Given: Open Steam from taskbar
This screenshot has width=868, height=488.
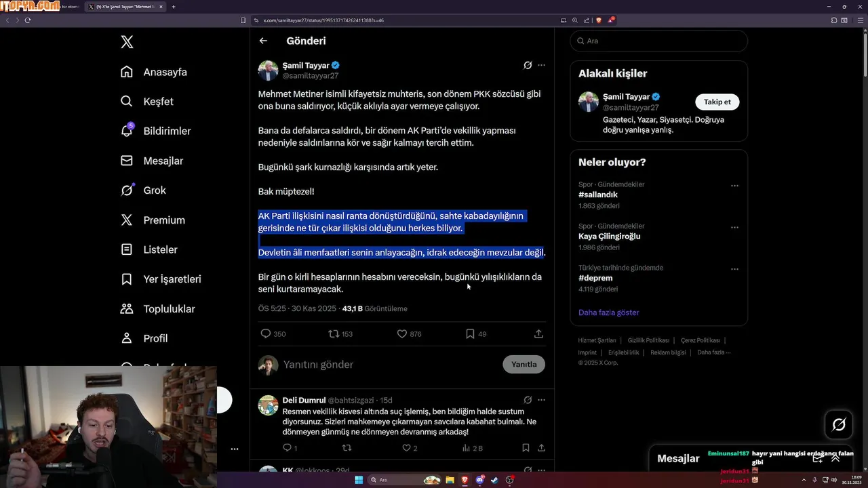Looking at the screenshot, I should click(x=494, y=480).
